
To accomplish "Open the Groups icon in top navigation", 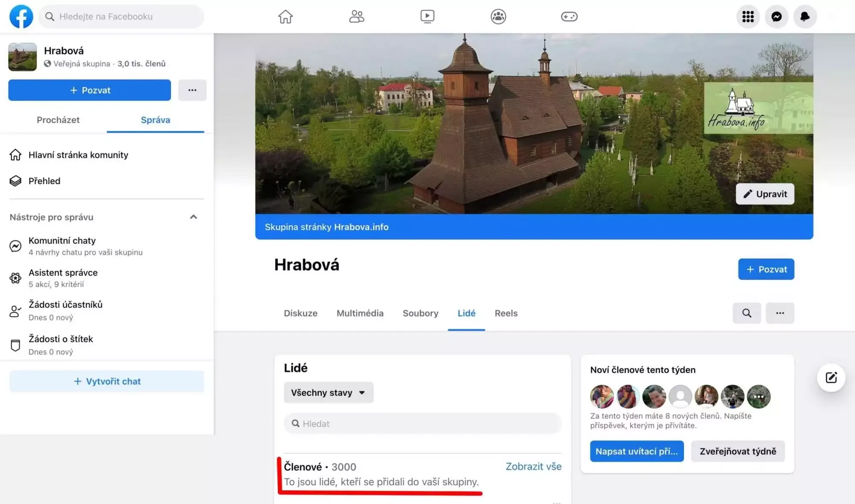I will coord(498,17).
